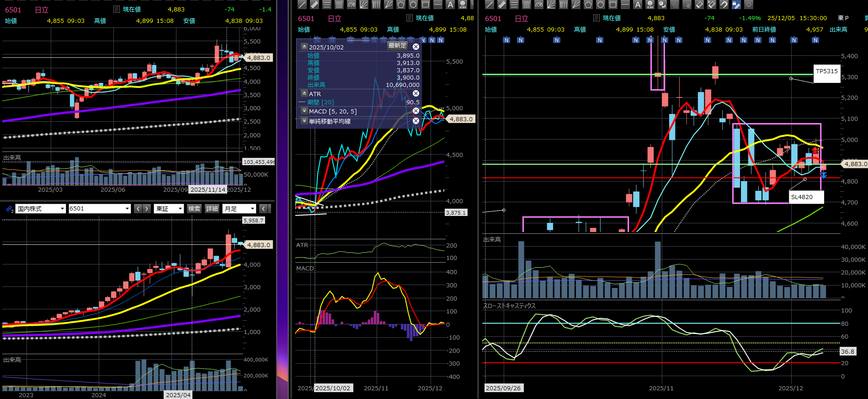868x399 pixels.
Task: Toggle the drawing lock pencil icon
Action: [736, 5]
